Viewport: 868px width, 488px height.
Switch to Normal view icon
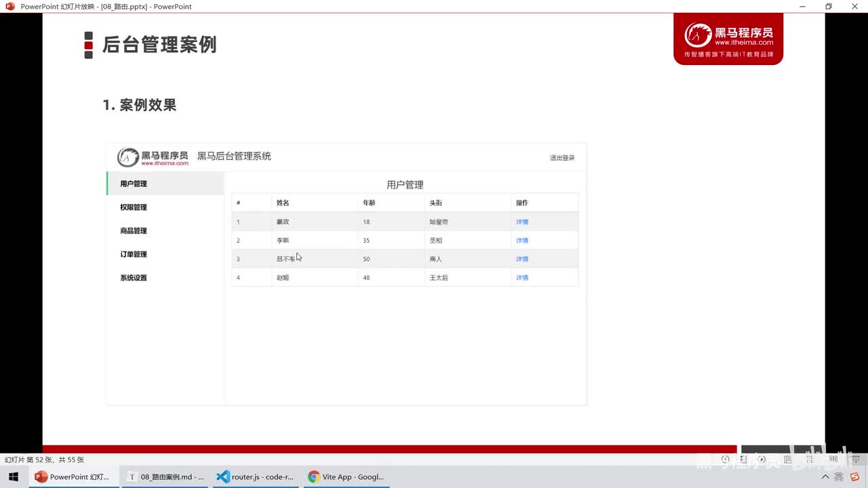[x=788, y=459]
